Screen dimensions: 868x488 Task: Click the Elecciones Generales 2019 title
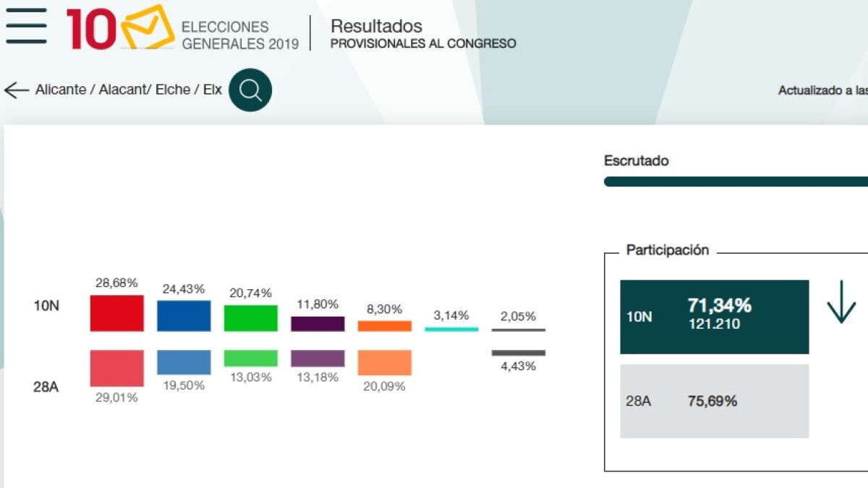point(240,35)
